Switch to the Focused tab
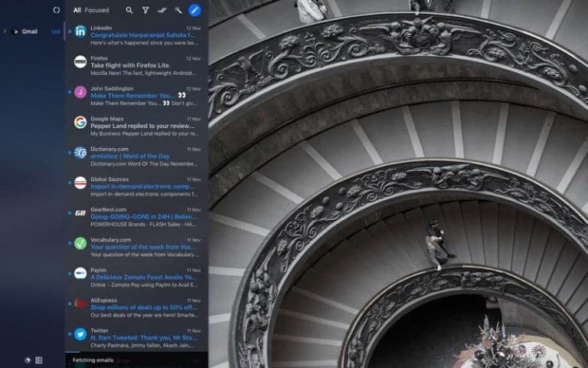The width and height of the screenshot is (588, 368). point(96,10)
